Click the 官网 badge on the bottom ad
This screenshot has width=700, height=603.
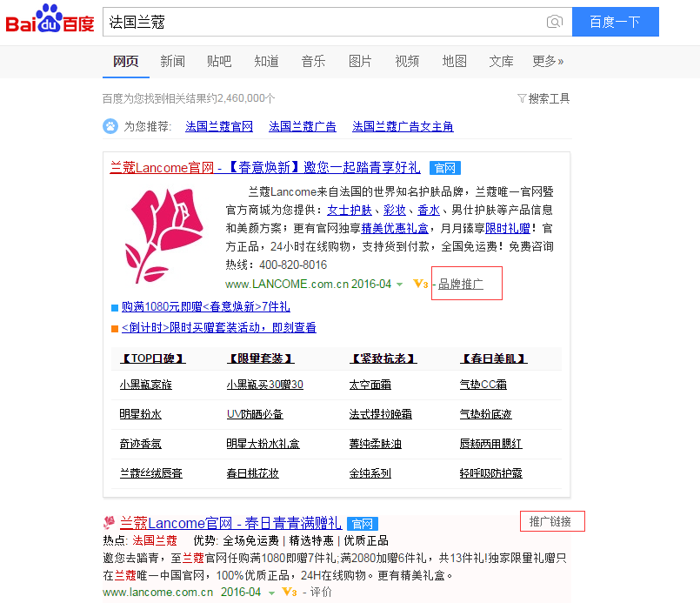pos(363,523)
